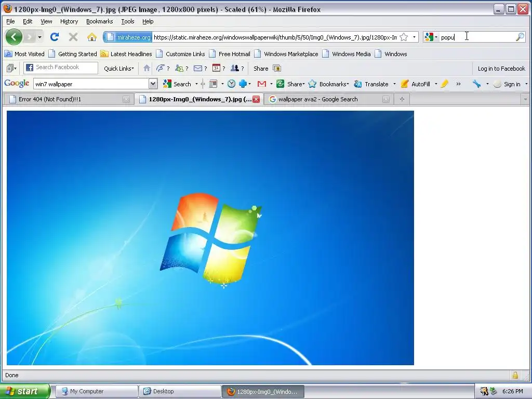The width and height of the screenshot is (532, 399).
Task: Open Google Toolbar Bookmarks menu
Action: (x=328, y=84)
